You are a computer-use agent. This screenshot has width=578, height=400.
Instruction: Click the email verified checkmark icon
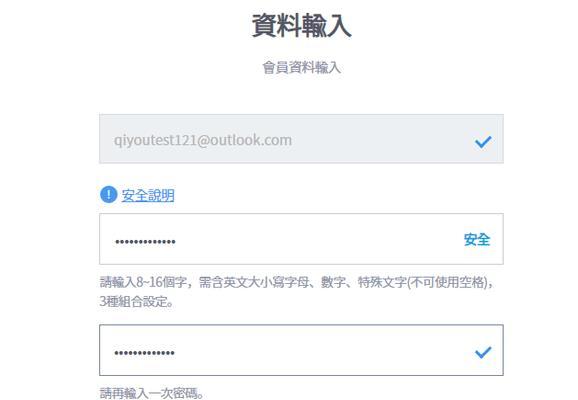click(483, 142)
